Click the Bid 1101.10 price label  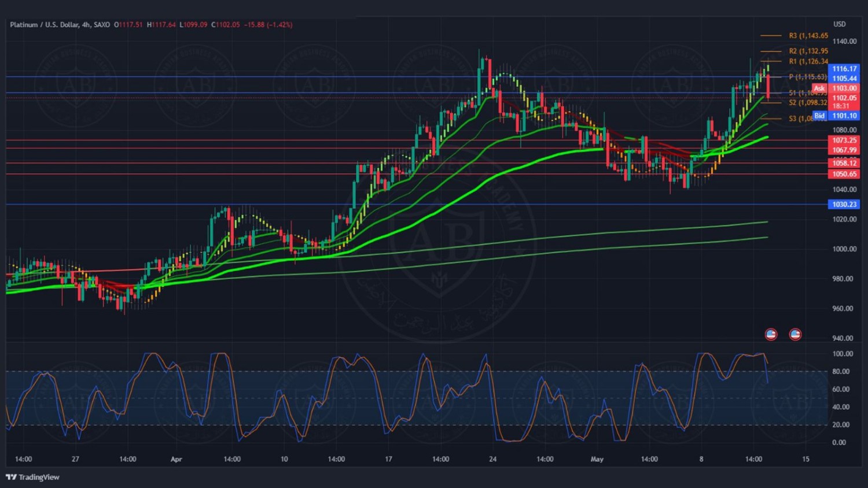[836, 116]
